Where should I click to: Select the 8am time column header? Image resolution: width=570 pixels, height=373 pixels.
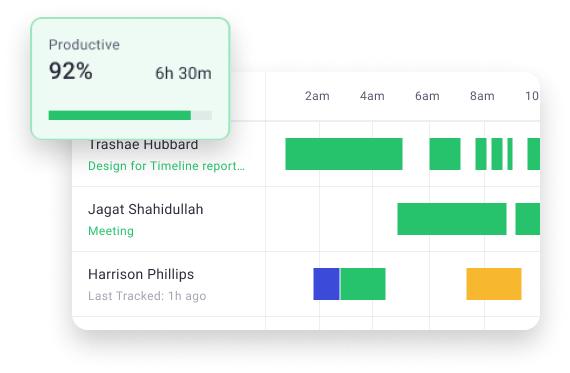point(482,96)
